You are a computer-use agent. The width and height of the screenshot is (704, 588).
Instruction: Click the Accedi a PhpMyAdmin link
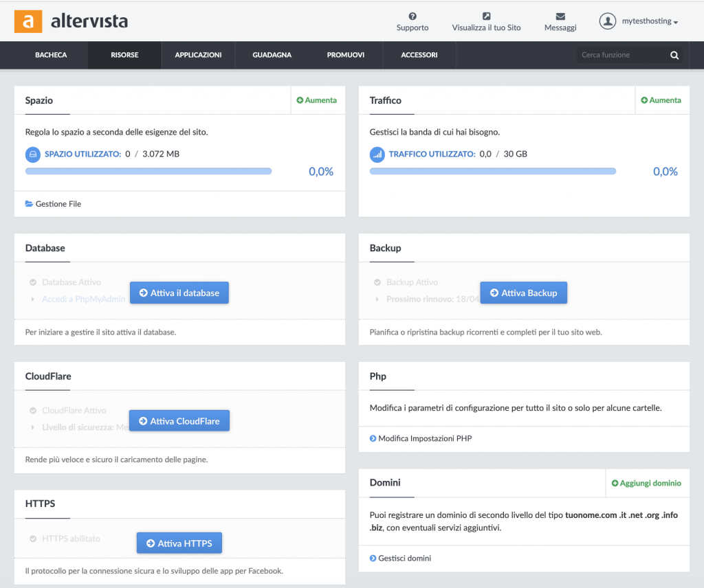pyautogui.click(x=83, y=299)
